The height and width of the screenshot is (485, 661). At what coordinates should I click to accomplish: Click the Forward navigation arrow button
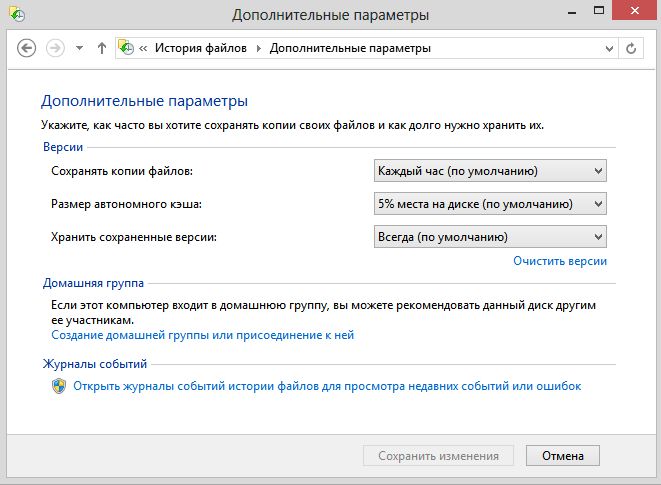click(55, 48)
